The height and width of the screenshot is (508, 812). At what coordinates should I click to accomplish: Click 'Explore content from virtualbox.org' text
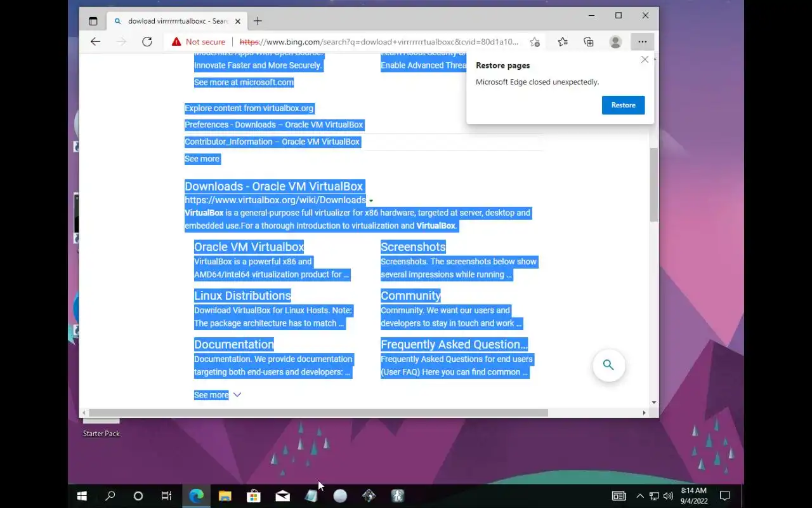point(249,109)
